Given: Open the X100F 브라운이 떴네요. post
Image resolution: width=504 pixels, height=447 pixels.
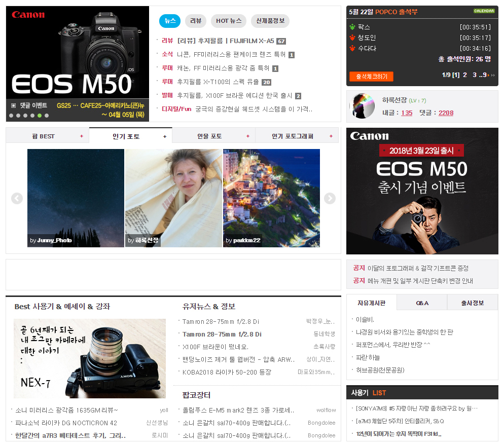Looking at the screenshot, I should [x=215, y=347].
